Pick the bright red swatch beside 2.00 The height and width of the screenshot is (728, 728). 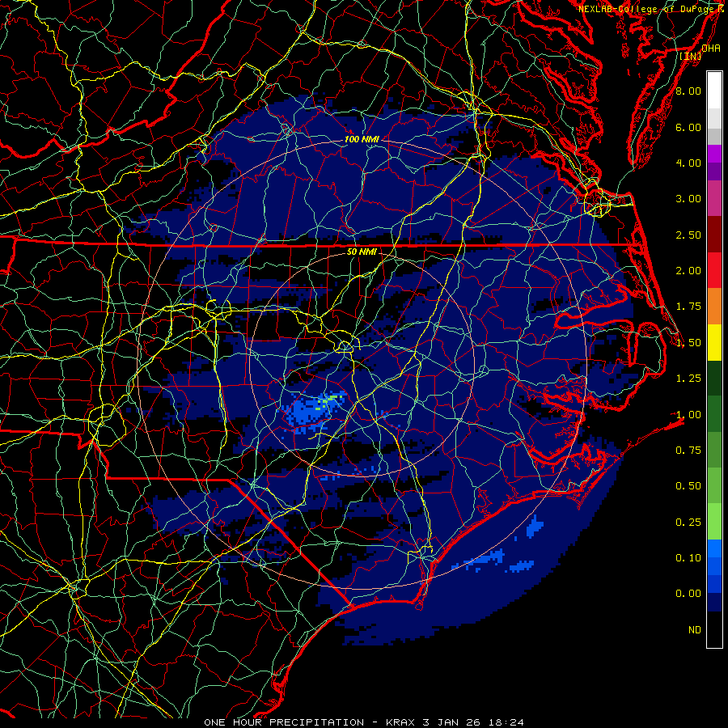click(714, 270)
